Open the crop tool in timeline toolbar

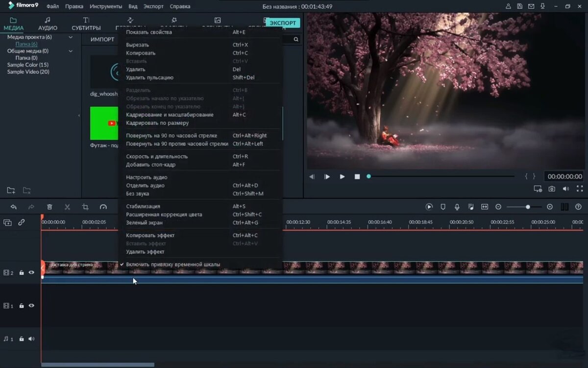(x=85, y=207)
